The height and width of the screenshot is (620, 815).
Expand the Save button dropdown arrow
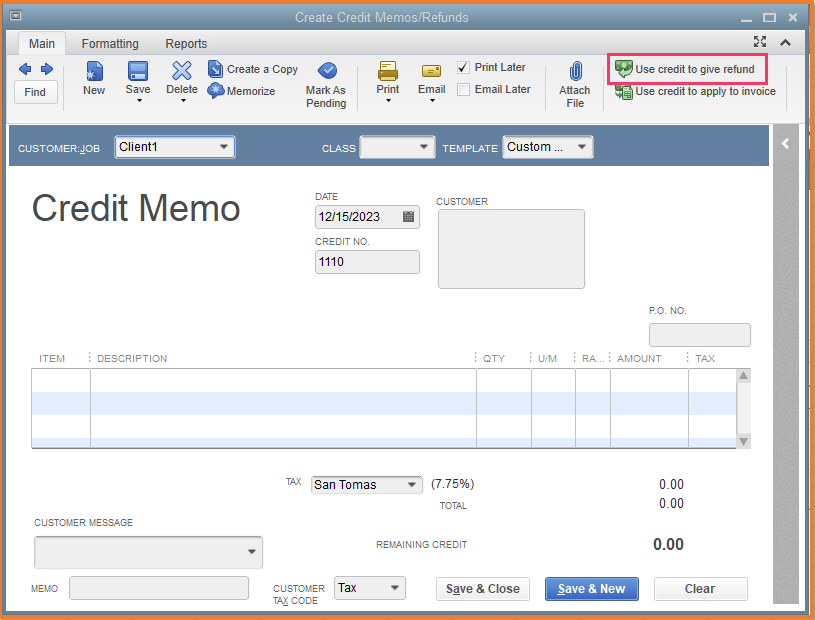[139, 101]
